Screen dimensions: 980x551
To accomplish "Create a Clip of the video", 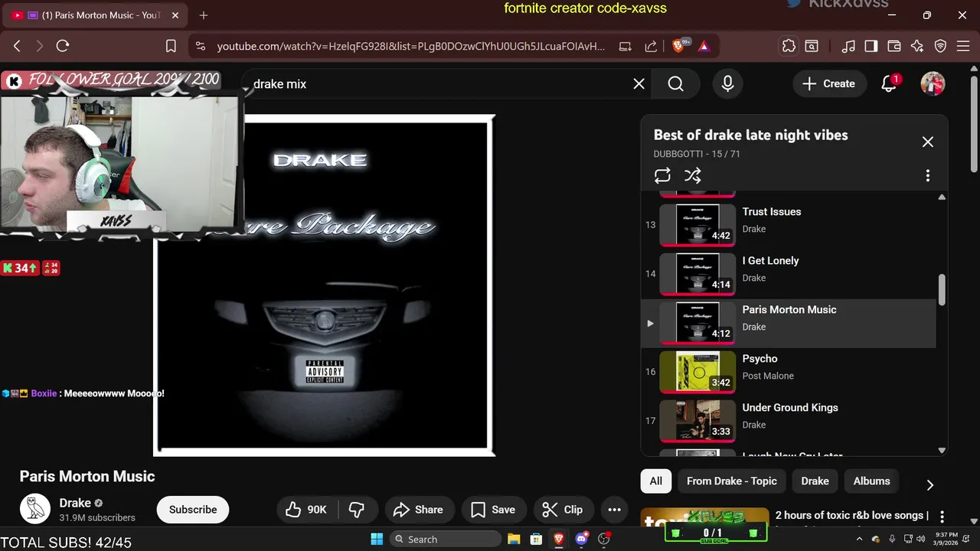I will pyautogui.click(x=563, y=510).
